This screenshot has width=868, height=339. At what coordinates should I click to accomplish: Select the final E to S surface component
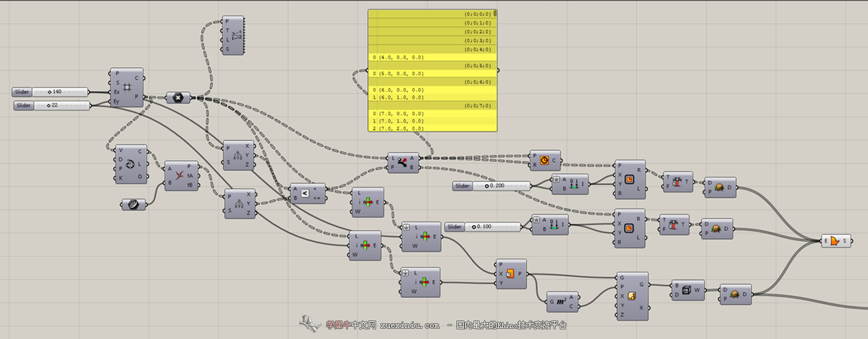click(837, 240)
